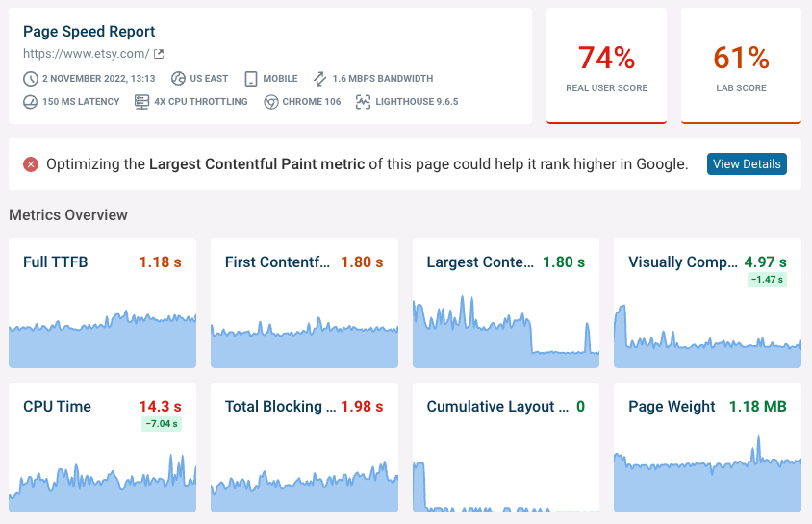Open the 61% Lab Score card

(x=741, y=65)
